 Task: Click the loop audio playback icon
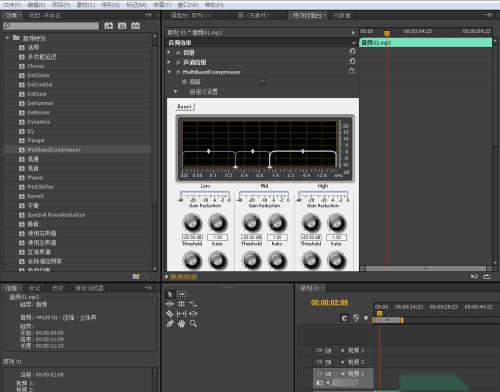pos(487,277)
